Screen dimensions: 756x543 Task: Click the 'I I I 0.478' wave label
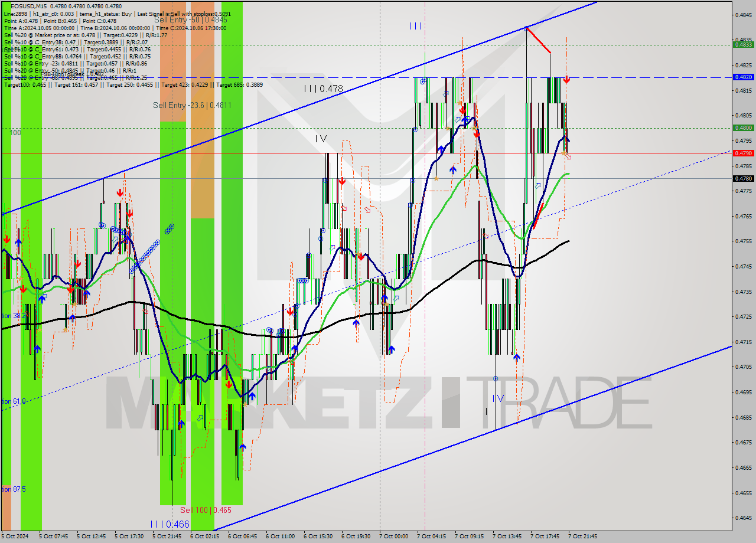coord(323,89)
